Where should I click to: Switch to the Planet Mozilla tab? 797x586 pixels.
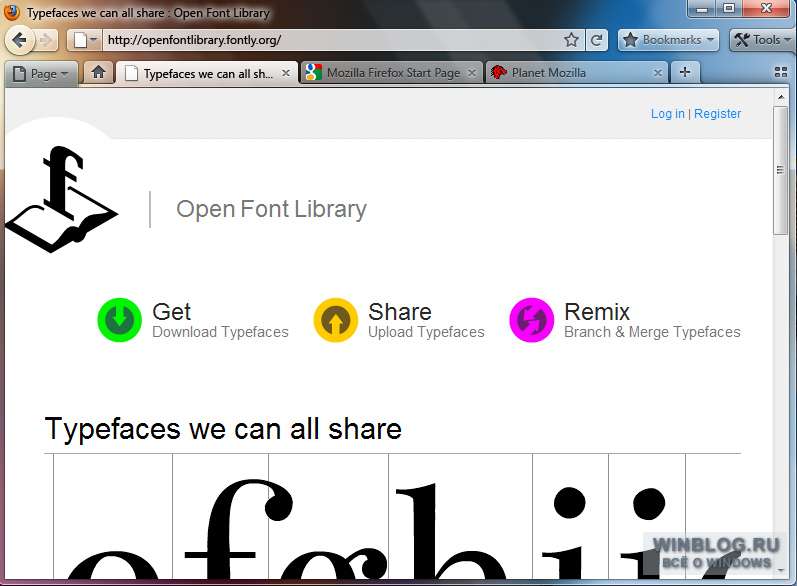point(577,73)
